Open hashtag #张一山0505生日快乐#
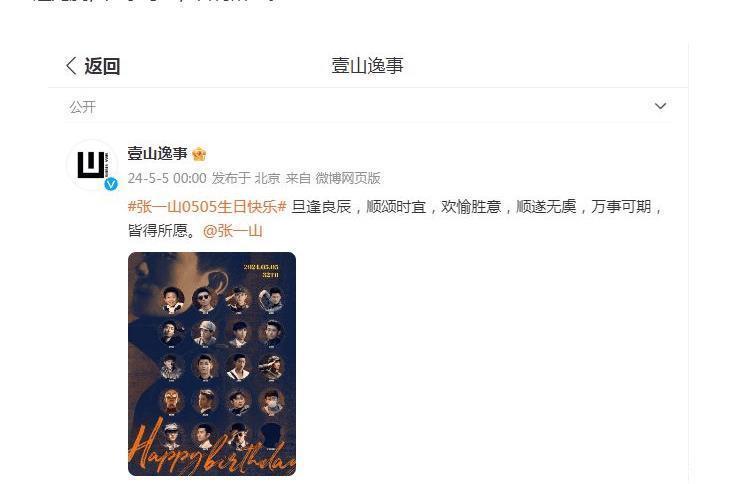The height and width of the screenshot is (484, 732). [x=207, y=207]
